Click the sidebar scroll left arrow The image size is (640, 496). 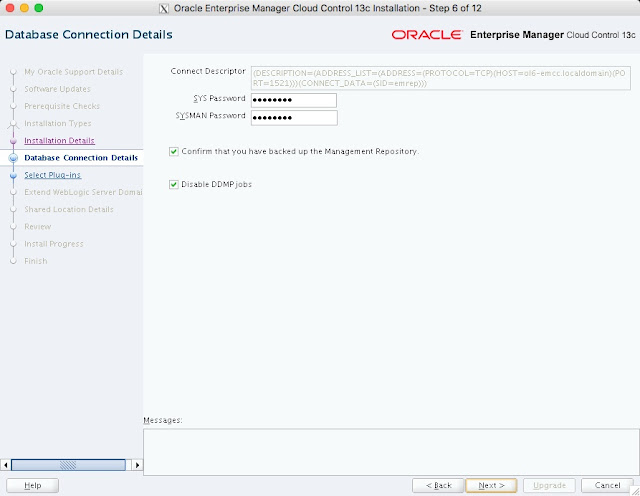[6, 465]
